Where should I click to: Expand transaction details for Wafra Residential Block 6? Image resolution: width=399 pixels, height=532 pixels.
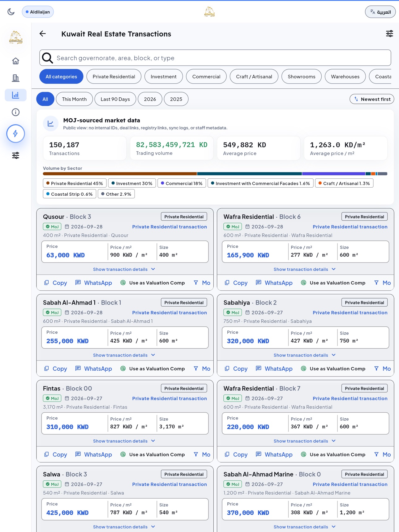click(305, 269)
